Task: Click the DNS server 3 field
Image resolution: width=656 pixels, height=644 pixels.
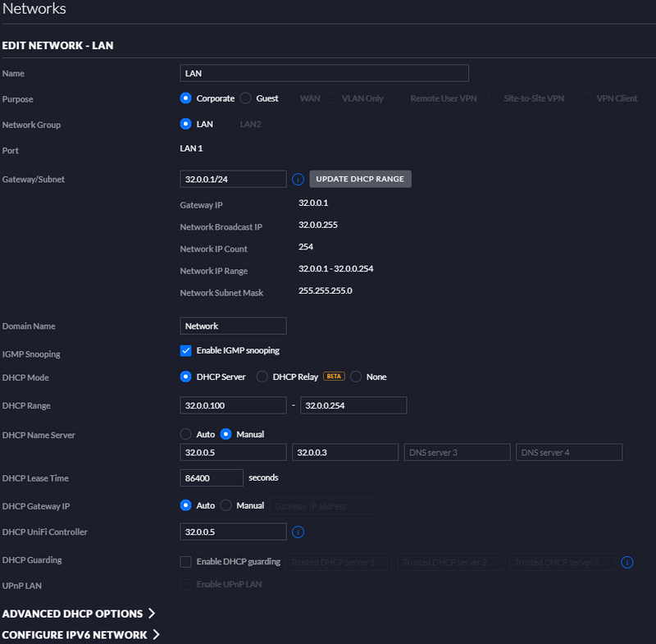Action: click(x=457, y=452)
